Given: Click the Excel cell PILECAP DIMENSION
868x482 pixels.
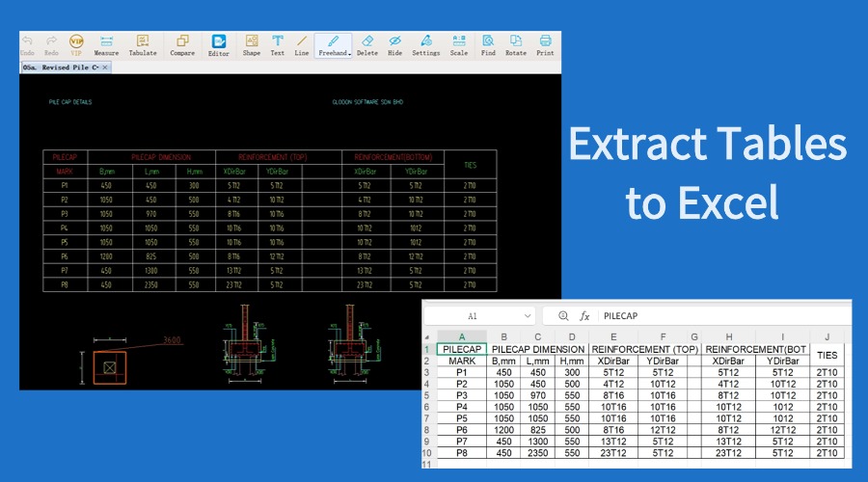Looking at the screenshot, I should pyautogui.click(x=538, y=349).
